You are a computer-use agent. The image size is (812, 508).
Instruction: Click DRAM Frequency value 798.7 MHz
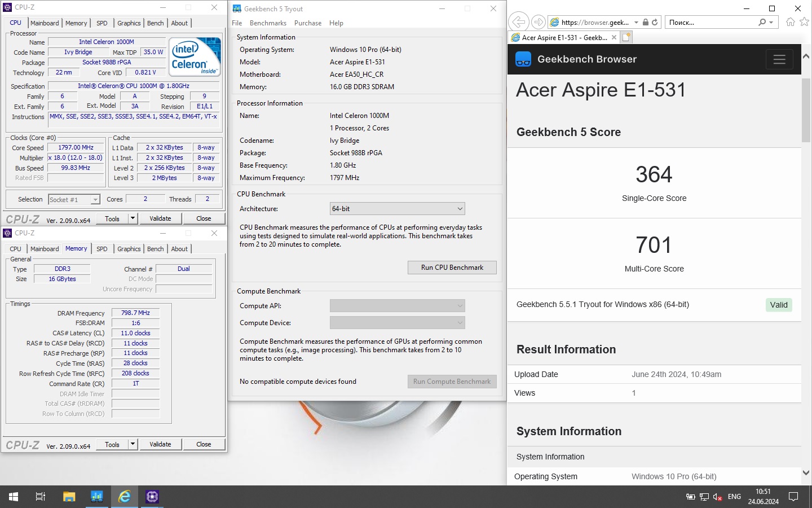pyautogui.click(x=135, y=313)
